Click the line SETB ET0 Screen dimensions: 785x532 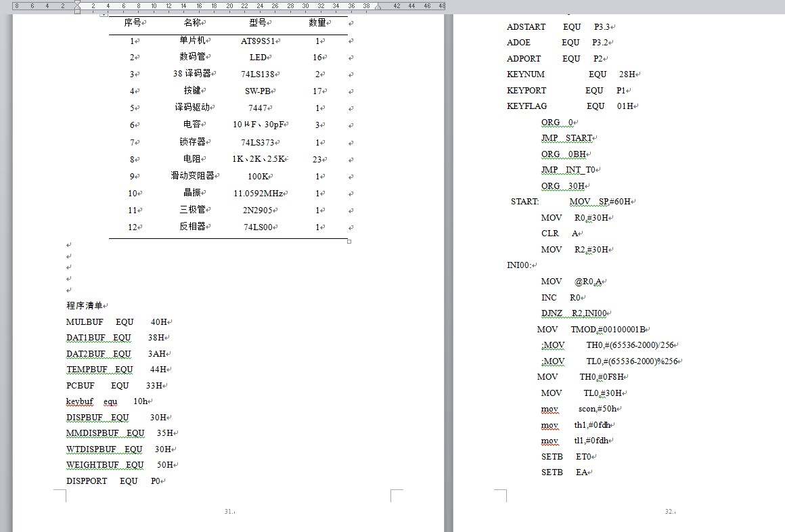tap(566, 457)
